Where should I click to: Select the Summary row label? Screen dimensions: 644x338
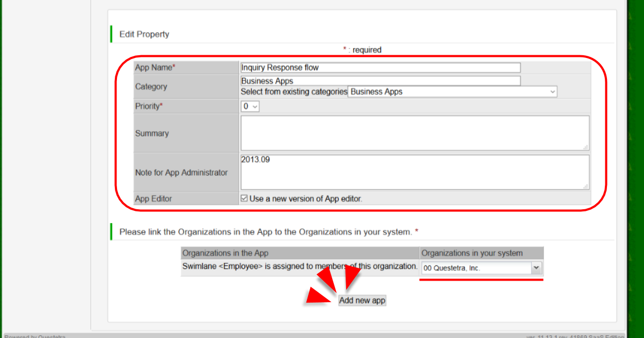[152, 133]
